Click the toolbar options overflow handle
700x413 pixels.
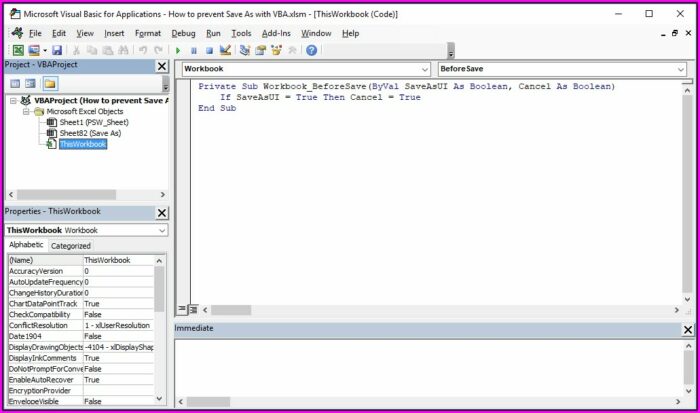pos(451,51)
